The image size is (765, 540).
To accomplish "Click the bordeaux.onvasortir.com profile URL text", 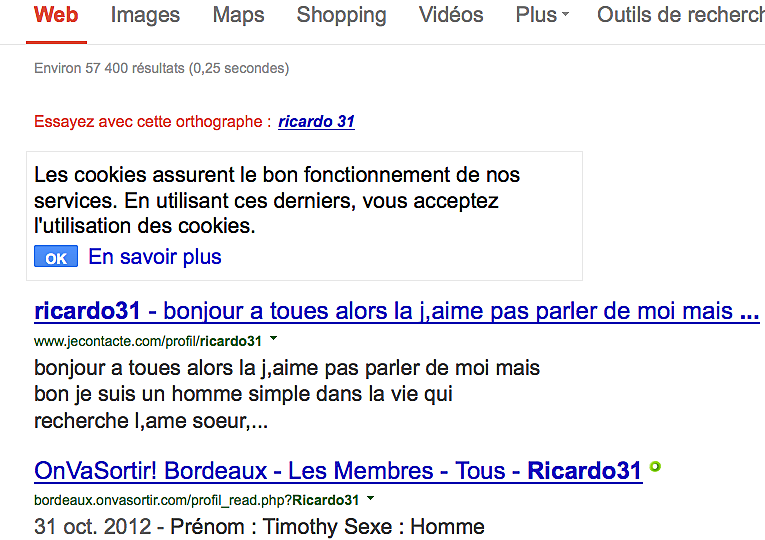I will click(x=196, y=499).
